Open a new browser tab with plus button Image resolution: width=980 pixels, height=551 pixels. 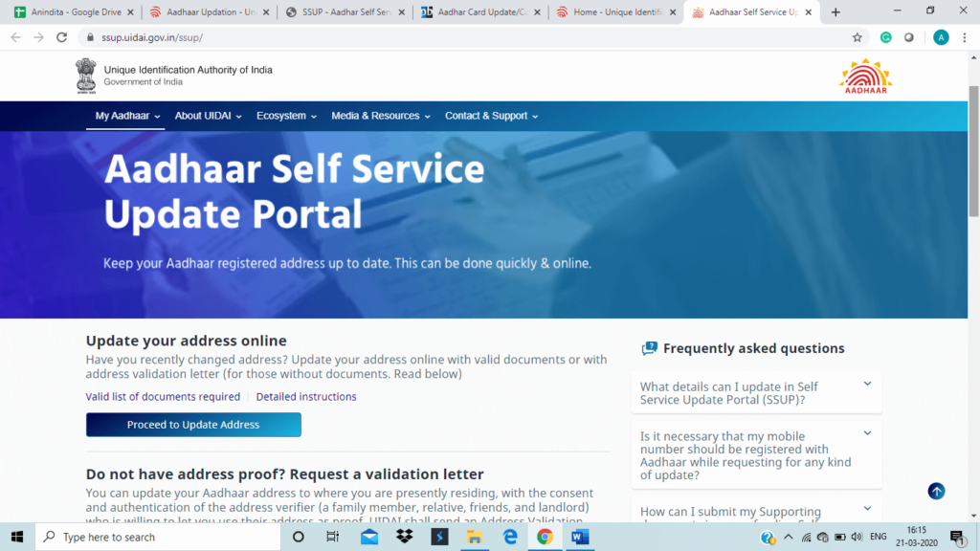coord(835,12)
